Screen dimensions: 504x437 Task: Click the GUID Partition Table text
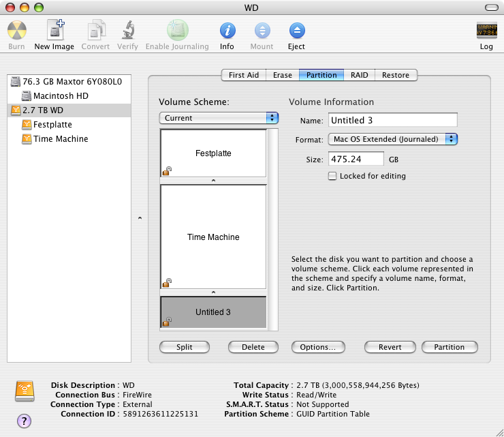tap(333, 414)
